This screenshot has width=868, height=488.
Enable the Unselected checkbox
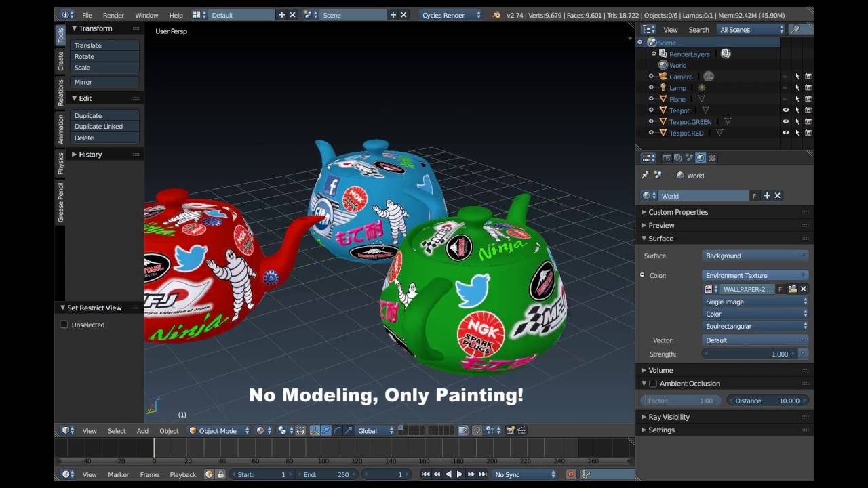(x=64, y=325)
